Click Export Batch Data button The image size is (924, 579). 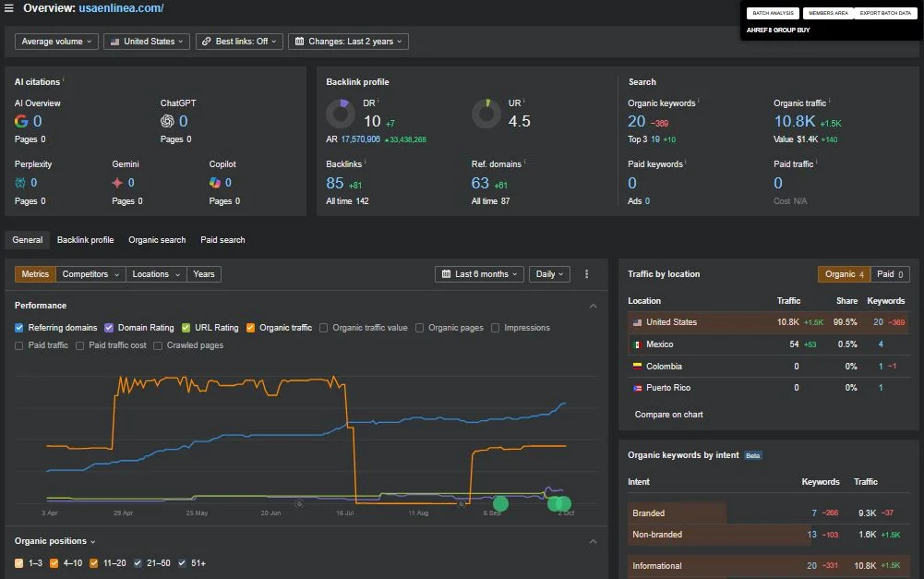885,13
